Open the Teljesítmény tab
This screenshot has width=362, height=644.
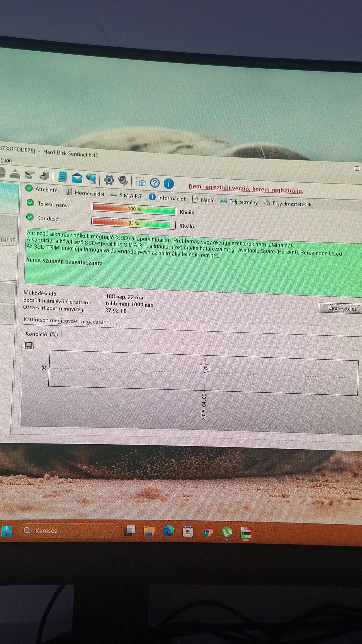coord(239,202)
